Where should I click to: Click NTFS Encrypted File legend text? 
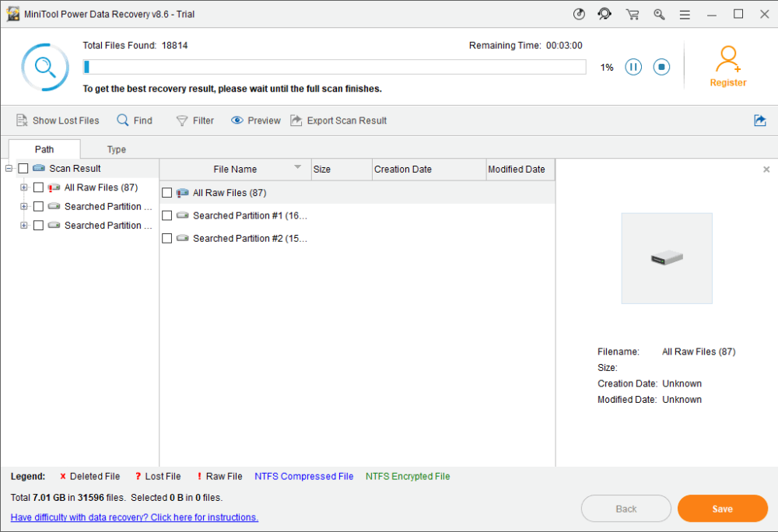pos(408,477)
